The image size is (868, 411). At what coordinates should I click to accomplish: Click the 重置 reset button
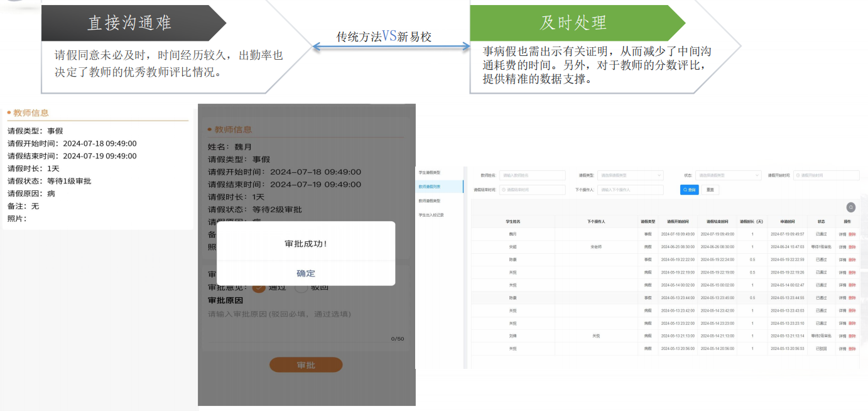coord(710,189)
